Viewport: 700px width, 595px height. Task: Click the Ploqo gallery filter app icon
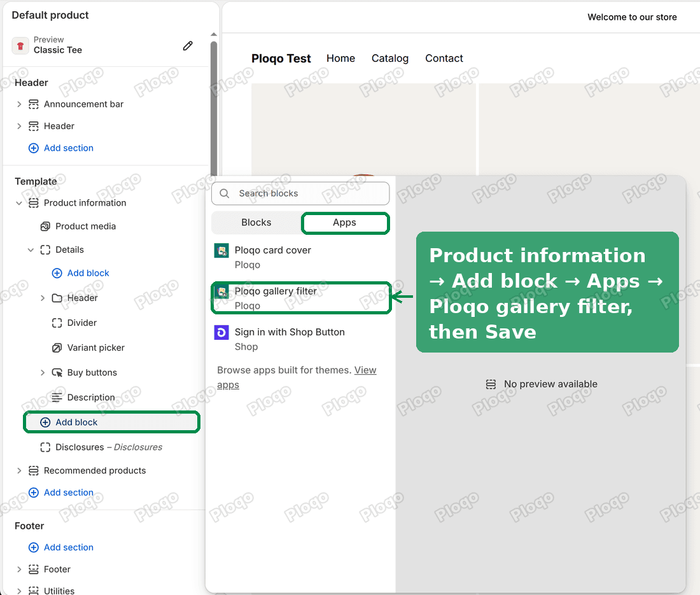tap(221, 291)
